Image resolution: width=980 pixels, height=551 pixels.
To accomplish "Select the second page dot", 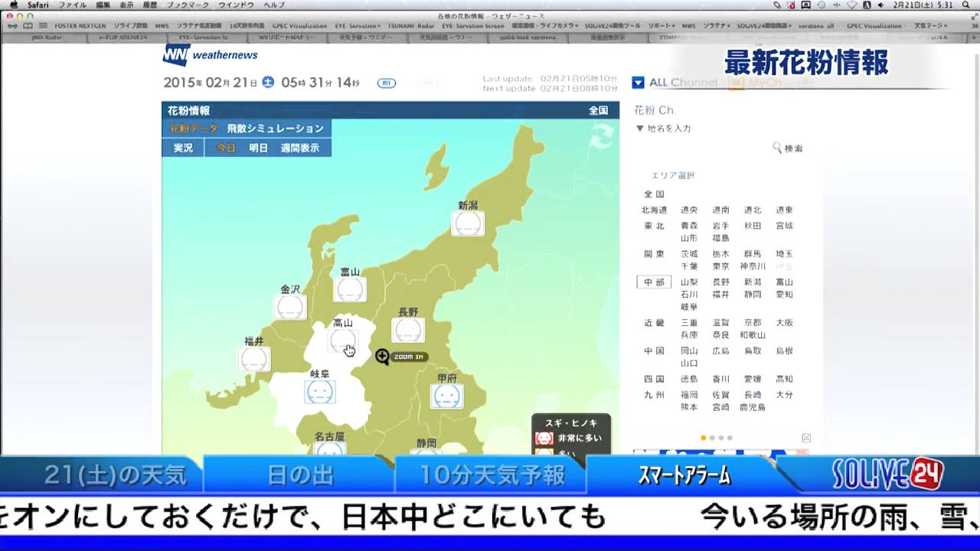I will (712, 438).
